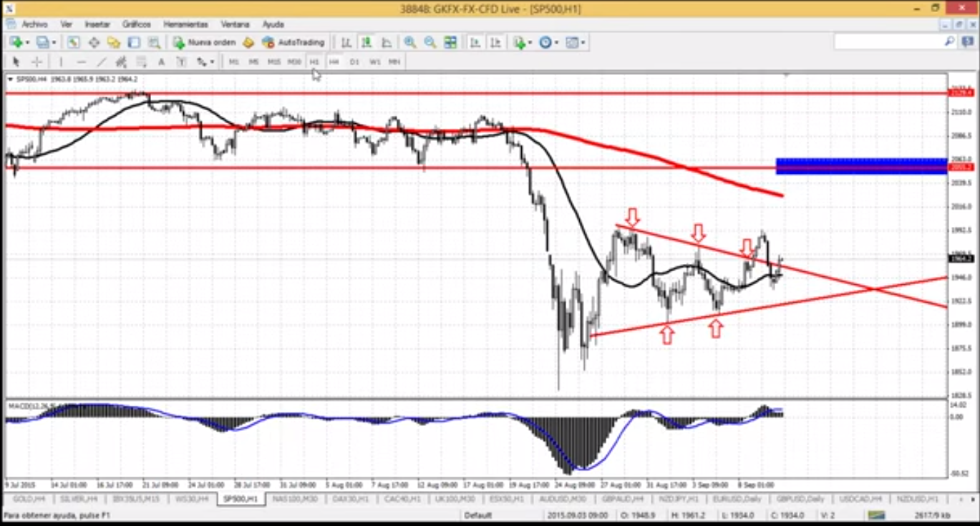Screen dimensions: 980x526
Task: Open the Strategy Tester icon
Action: (x=154, y=42)
